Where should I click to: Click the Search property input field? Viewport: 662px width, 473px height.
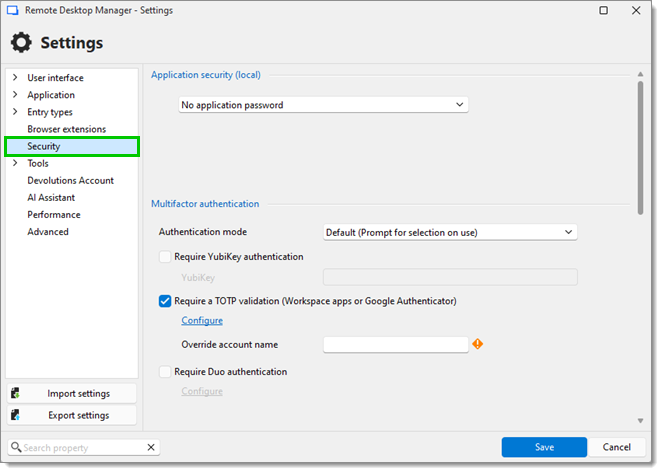(84, 447)
